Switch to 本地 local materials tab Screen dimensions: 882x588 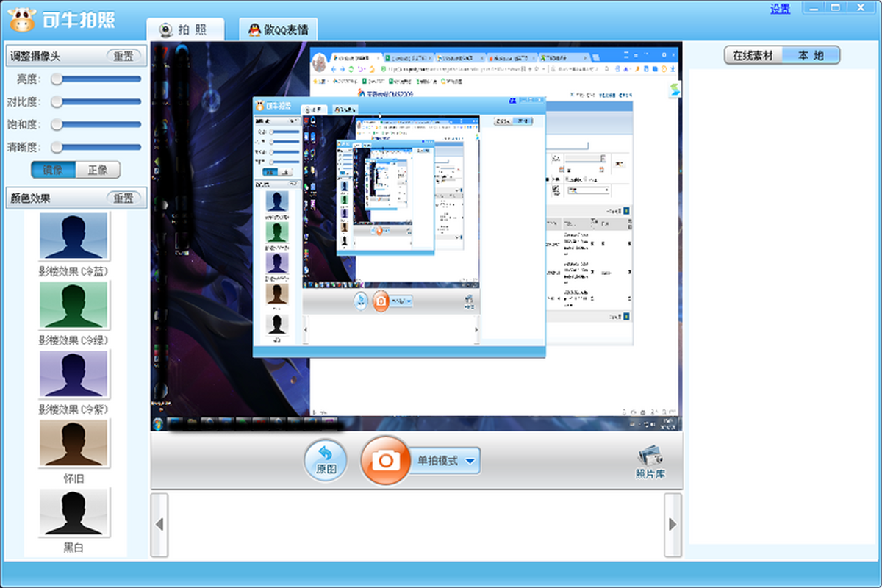(x=811, y=55)
